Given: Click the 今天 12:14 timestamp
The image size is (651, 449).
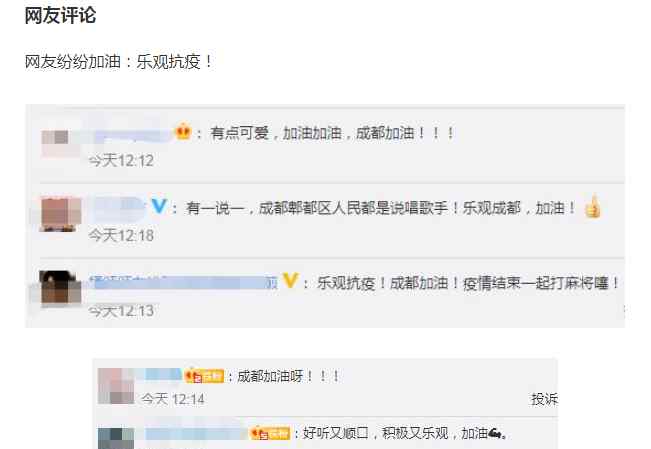Looking at the screenshot, I should coord(172,399).
